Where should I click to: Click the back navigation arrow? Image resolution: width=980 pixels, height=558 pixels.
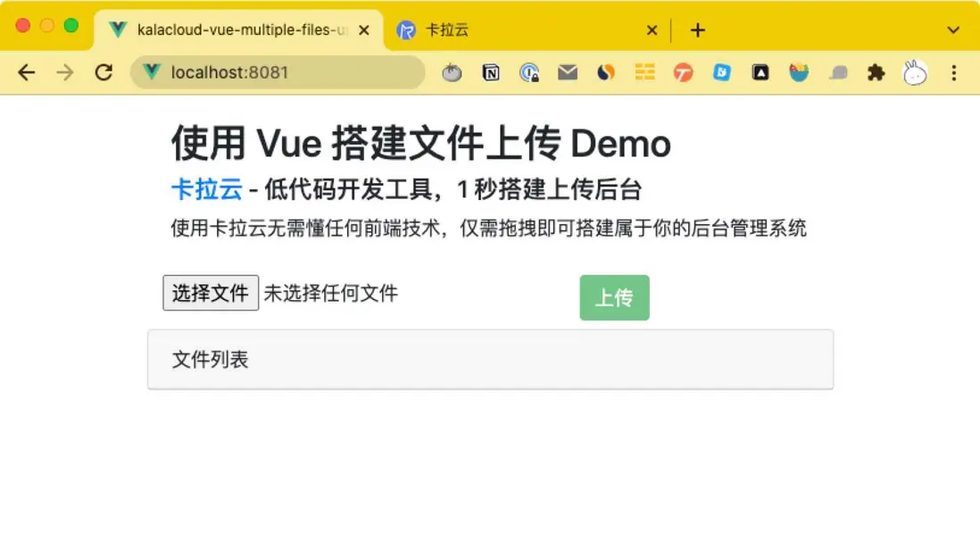coord(25,73)
